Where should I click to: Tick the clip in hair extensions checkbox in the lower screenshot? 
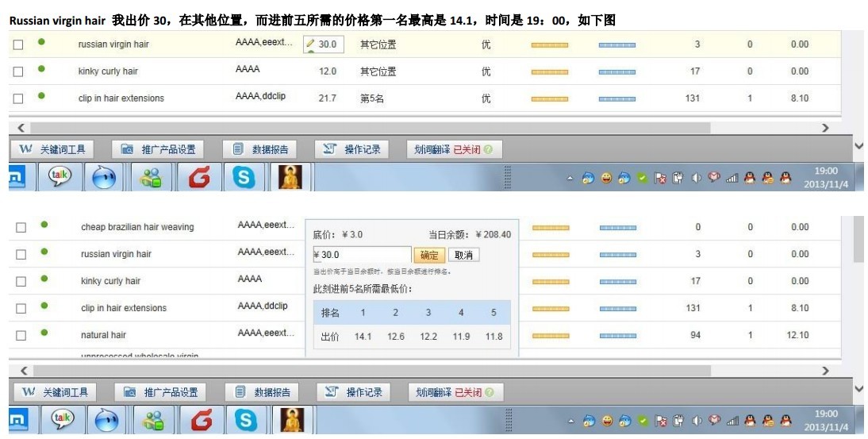point(21,308)
